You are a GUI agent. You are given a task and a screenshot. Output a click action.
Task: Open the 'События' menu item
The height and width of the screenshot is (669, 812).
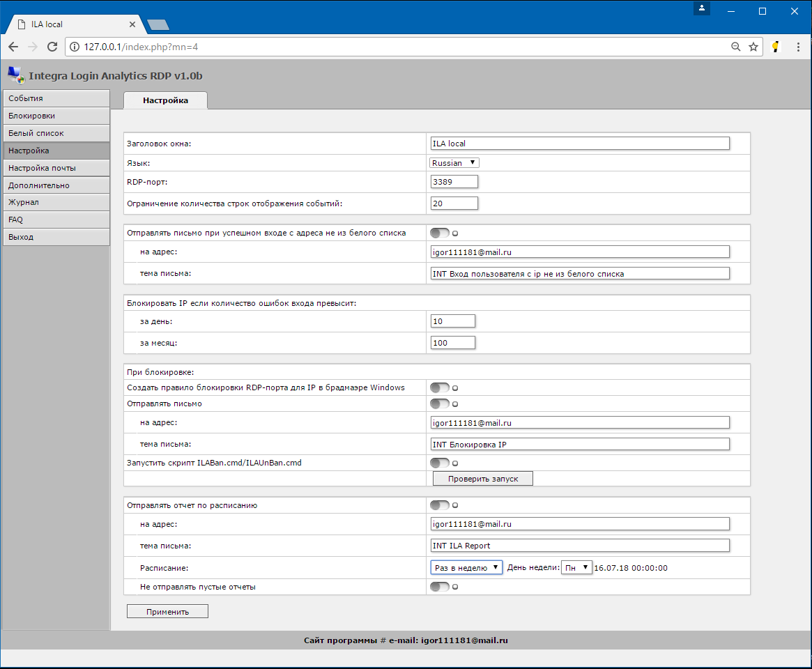pyautogui.click(x=56, y=98)
